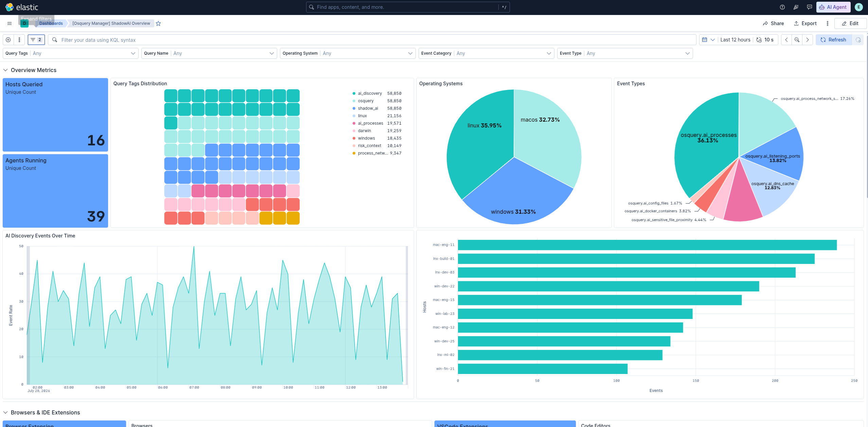Go to the previous time window

(786, 40)
